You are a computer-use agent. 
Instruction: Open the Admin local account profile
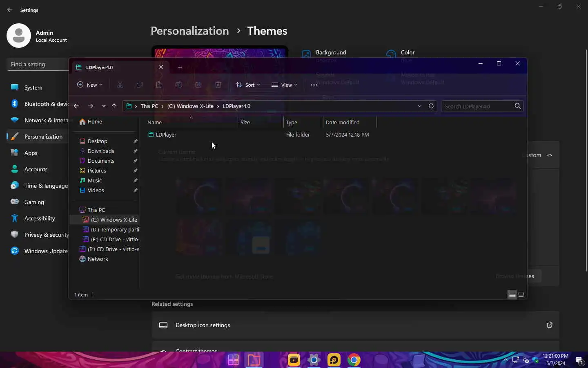tap(37, 36)
